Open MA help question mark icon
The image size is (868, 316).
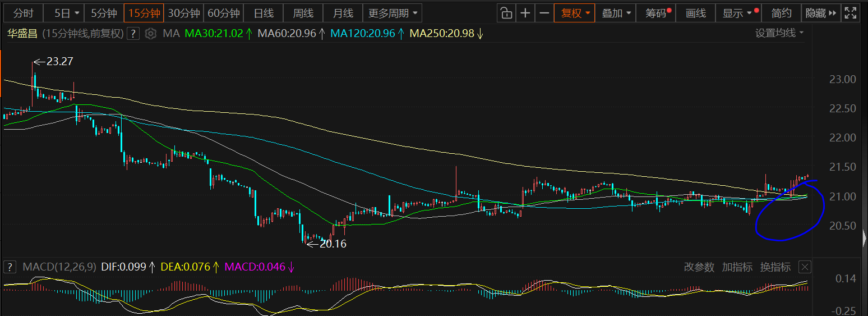(x=133, y=34)
